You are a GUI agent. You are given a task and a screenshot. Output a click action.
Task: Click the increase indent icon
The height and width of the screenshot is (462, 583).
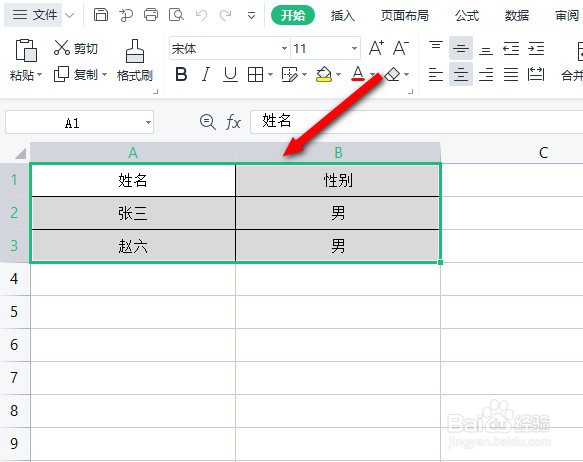[x=536, y=48]
